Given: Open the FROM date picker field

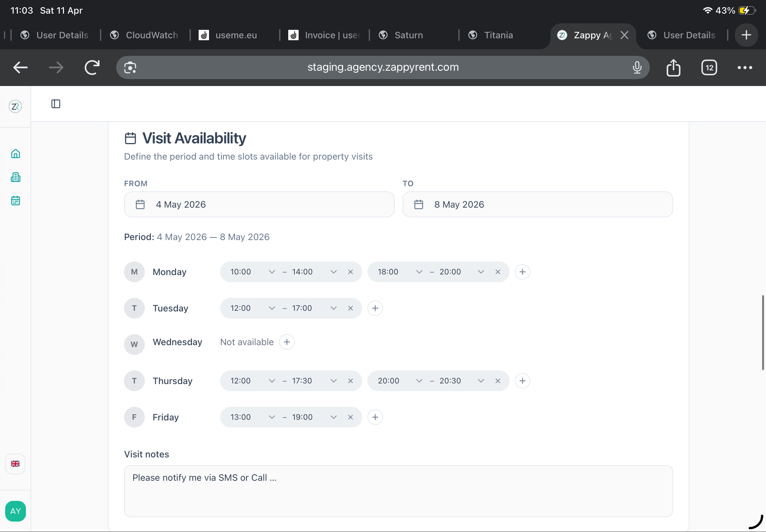Looking at the screenshot, I should click(x=259, y=204).
